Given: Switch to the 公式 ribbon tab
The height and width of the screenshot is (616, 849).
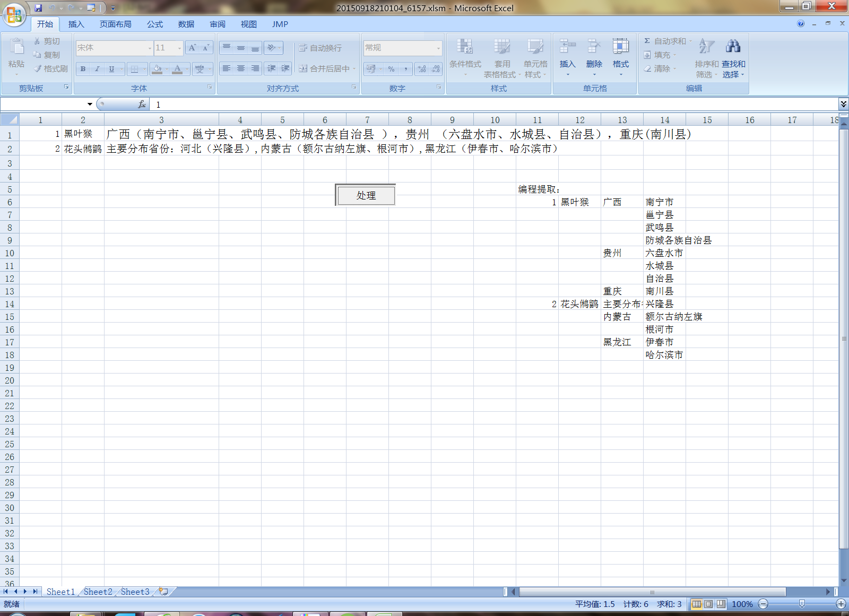Looking at the screenshot, I should coord(155,24).
